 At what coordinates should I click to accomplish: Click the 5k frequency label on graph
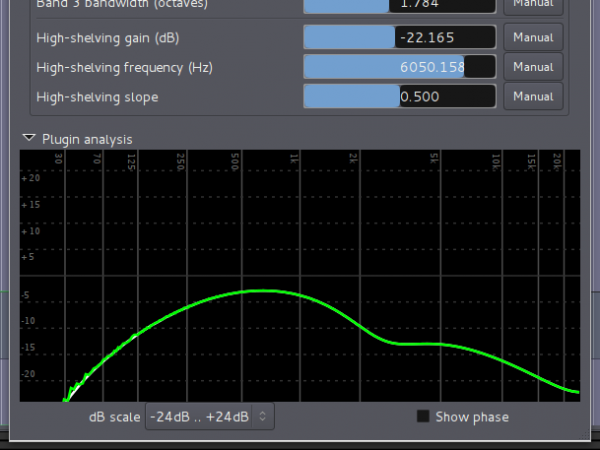click(x=434, y=158)
